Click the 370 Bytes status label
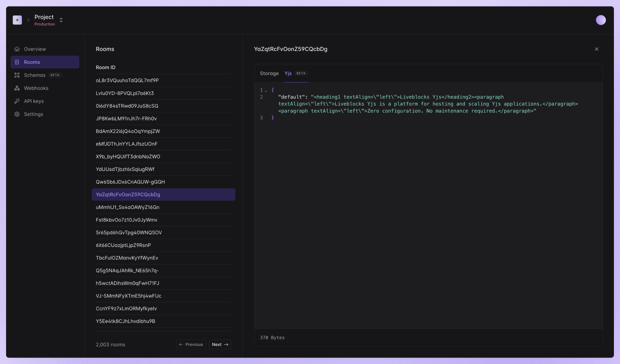Image resolution: width=620 pixels, height=364 pixels. 272,338
